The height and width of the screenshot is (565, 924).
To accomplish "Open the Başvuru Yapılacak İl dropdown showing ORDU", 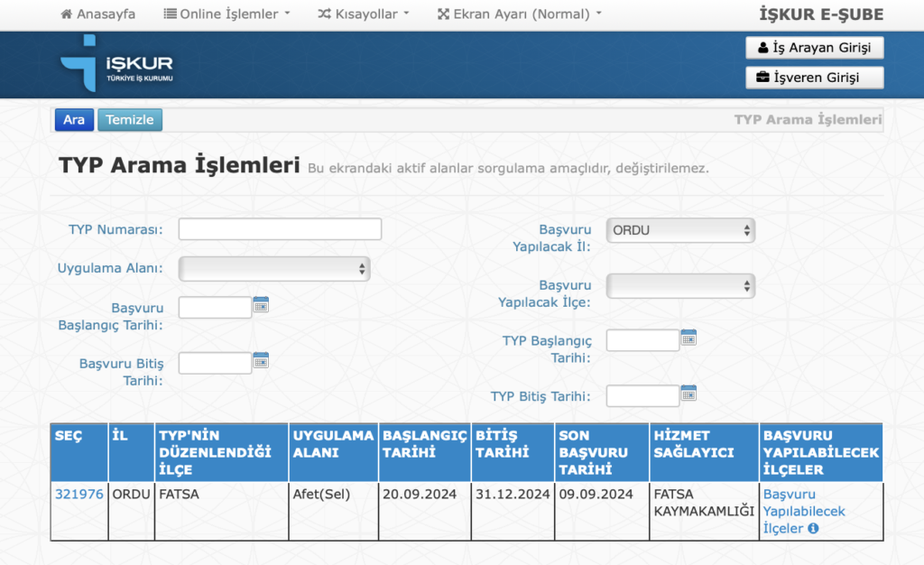I will pyautogui.click(x=680, y=230).
